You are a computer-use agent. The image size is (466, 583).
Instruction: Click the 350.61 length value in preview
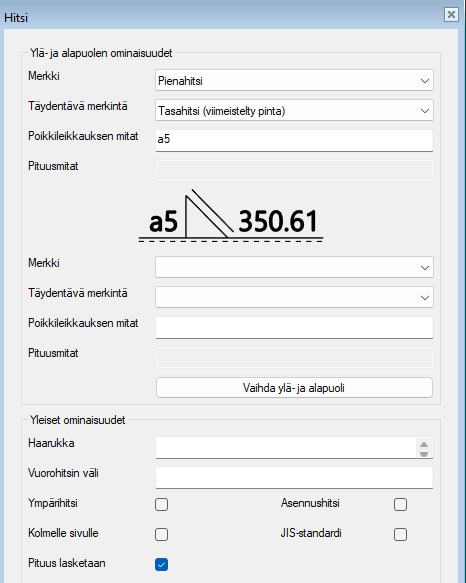278,221
